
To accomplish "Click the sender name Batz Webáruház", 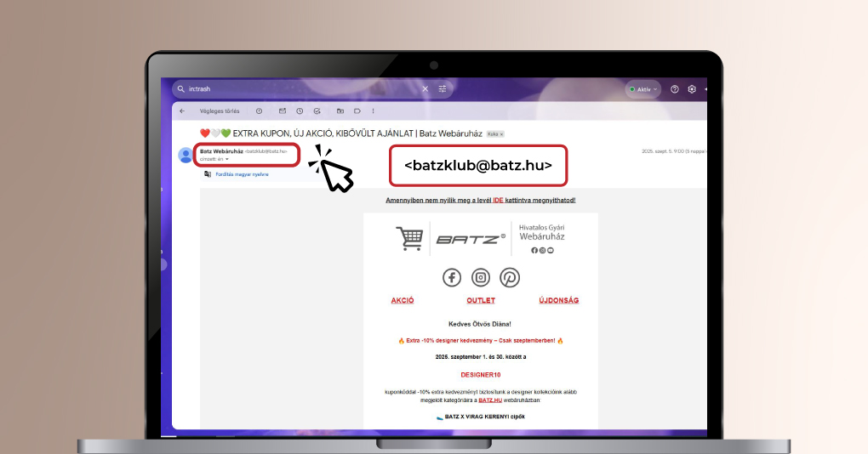I will point(221,151).
